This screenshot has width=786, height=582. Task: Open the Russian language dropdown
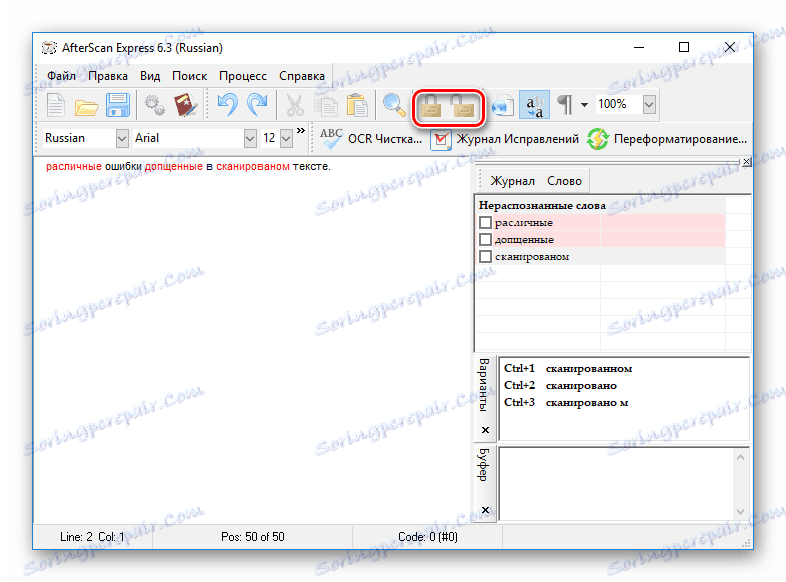coord(122,138)
